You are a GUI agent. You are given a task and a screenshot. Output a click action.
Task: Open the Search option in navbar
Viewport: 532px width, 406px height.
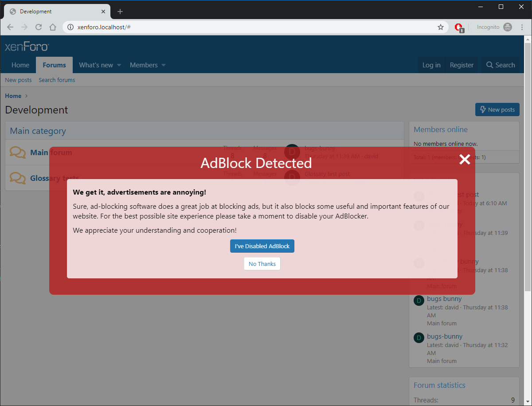click(x=501, y=65)
